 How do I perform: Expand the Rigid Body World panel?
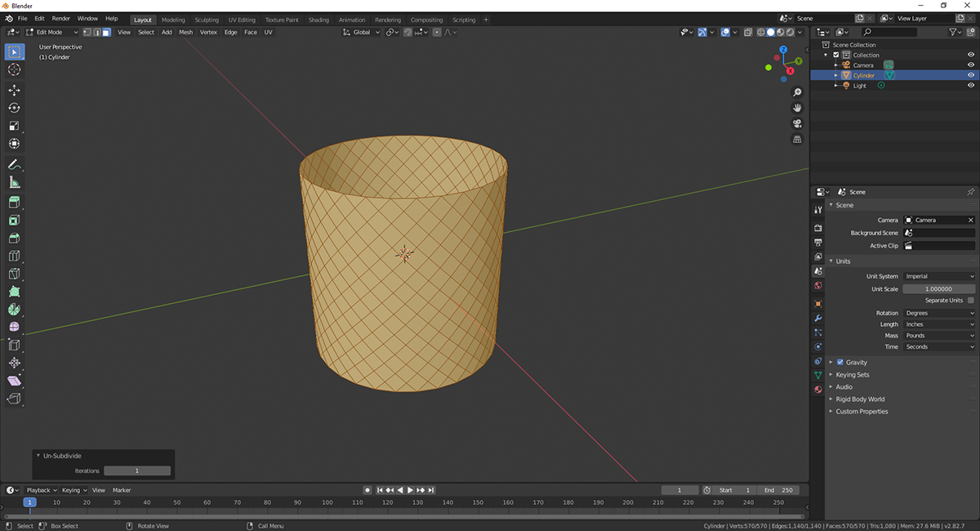(860, 399)
